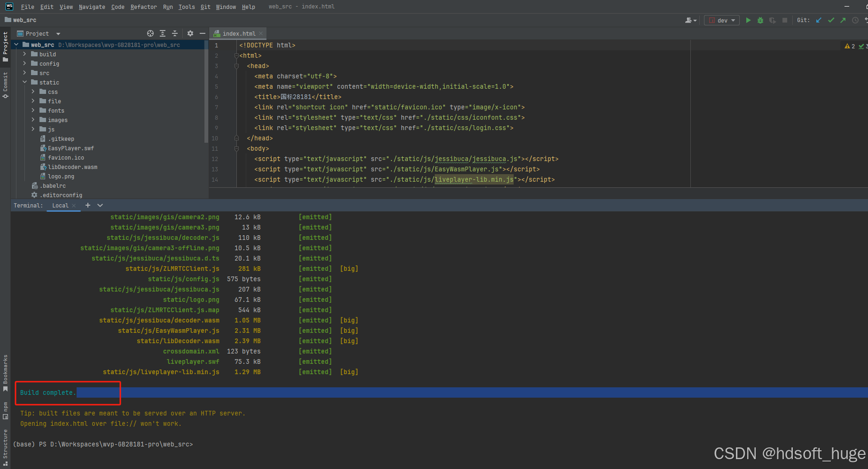The height and width of the screenshot is (469, 868).
Task: Click line number 12 in the gutter
Action: pyautogui.click(x=215, y=159)
